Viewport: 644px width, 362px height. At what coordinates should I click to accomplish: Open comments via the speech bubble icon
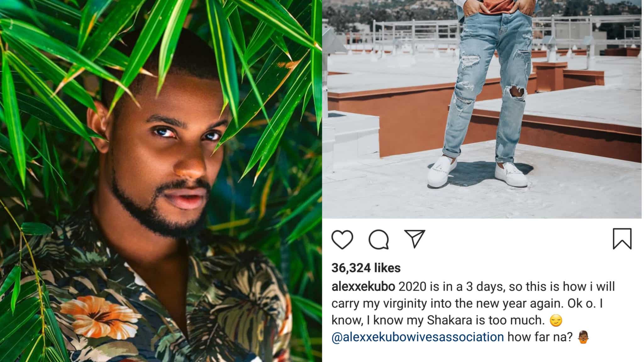click(379, 239)
